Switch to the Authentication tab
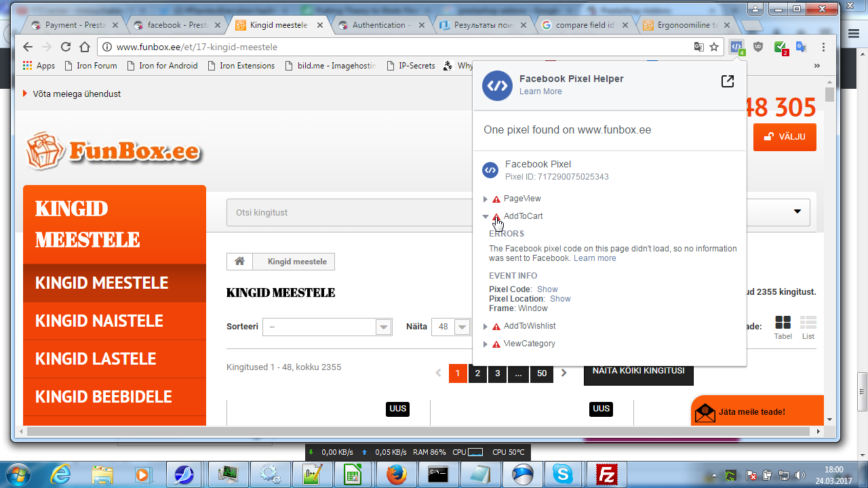This screenshot has width=868, height=488. coord(379,25)
